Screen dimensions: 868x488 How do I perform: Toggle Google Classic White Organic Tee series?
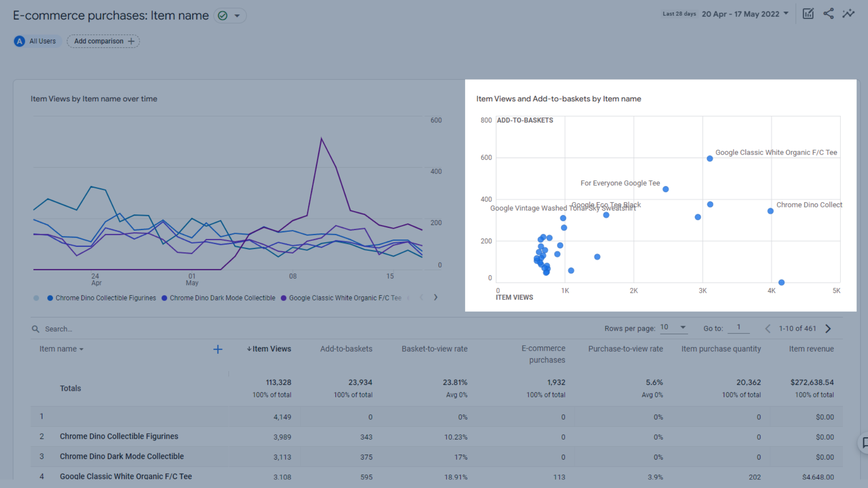(344, 298)
